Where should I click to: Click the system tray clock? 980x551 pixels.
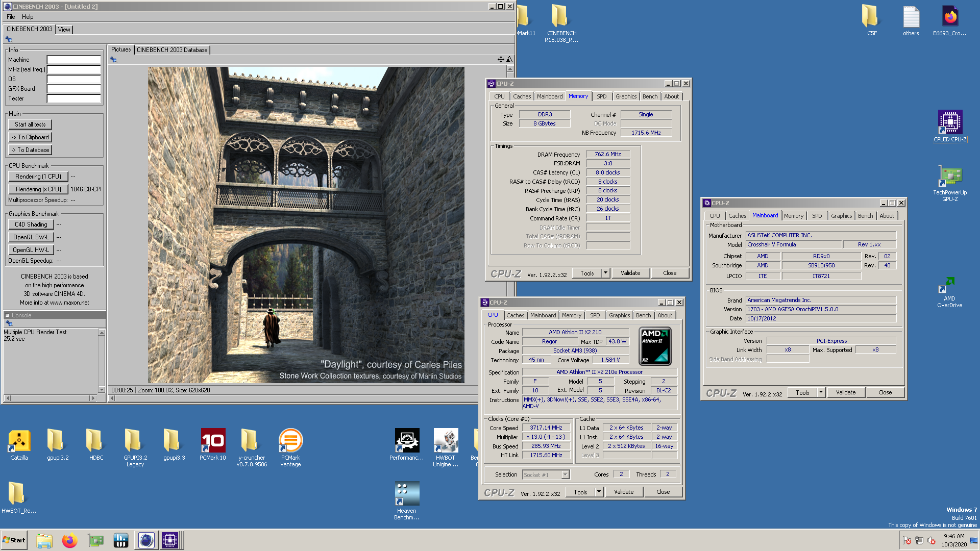[954, 540]
